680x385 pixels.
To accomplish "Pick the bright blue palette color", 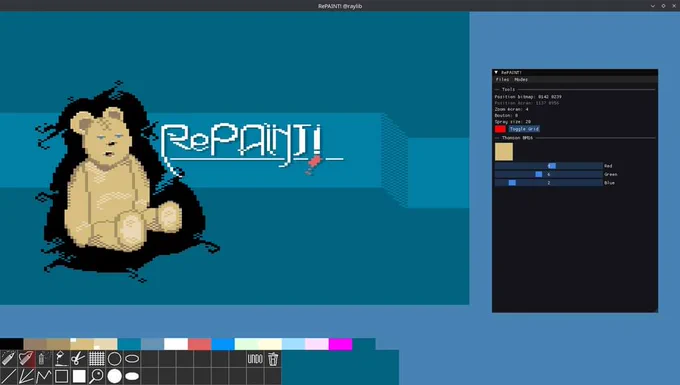I will click(223, 344).
